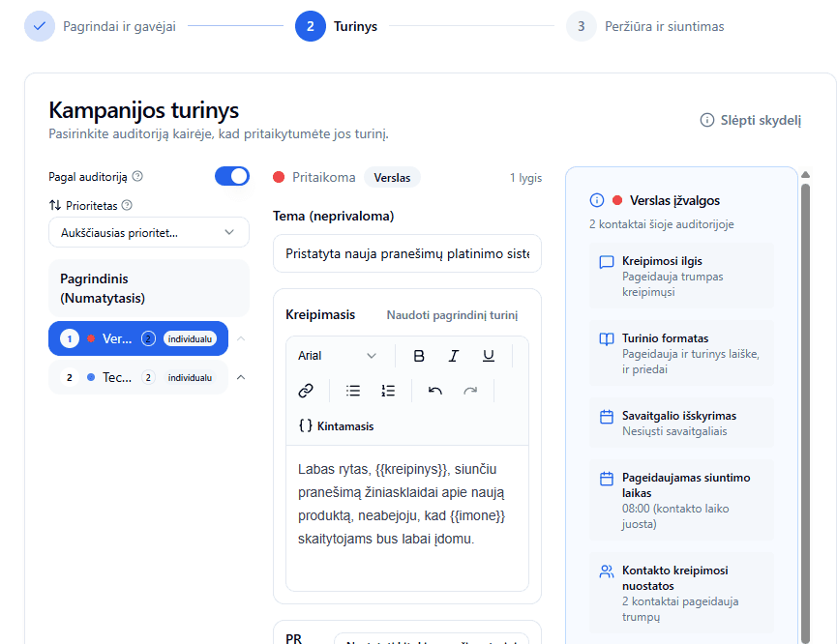The height and width of the screenshot is (644, 837).
Task: Insert a bulleted list
Action: tap(353, 391)
